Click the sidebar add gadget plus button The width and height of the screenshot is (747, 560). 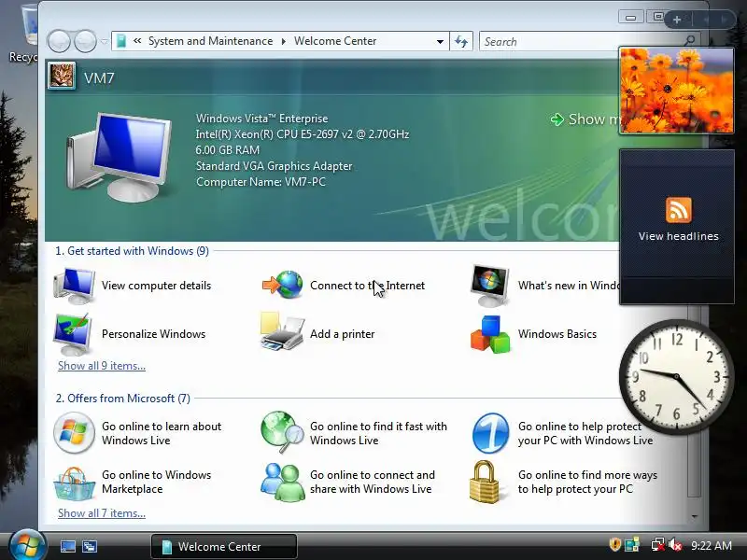677,20
